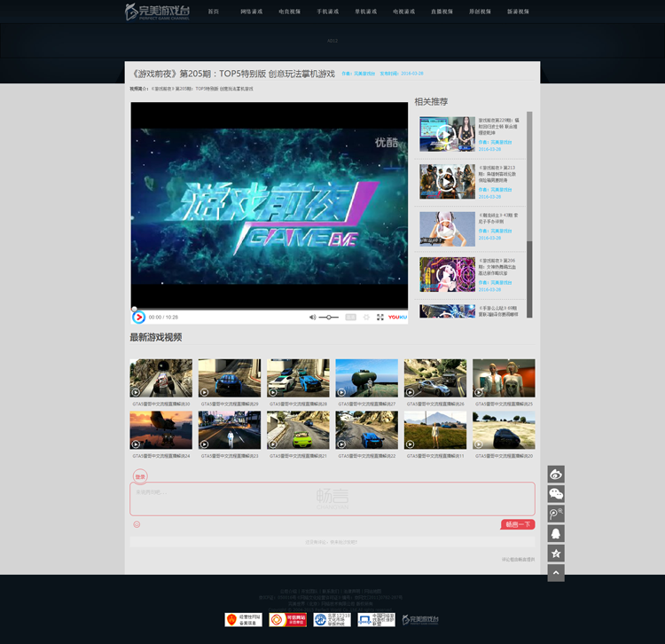
Task: Adjust the player volume slider
Action: (x=329, y=317)
